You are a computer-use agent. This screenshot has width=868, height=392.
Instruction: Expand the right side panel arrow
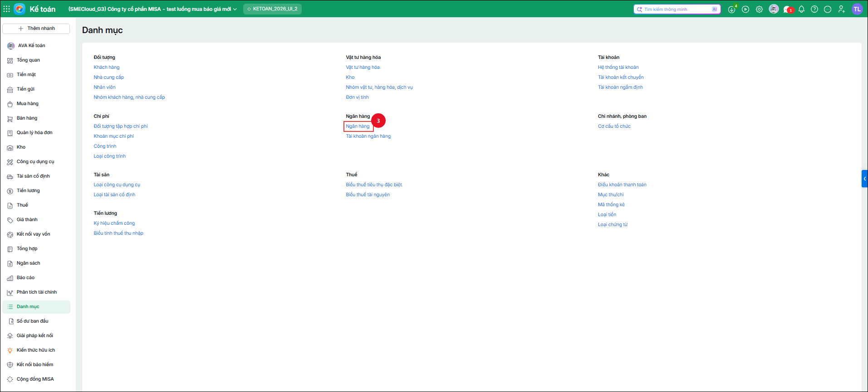tap(864, 179)
